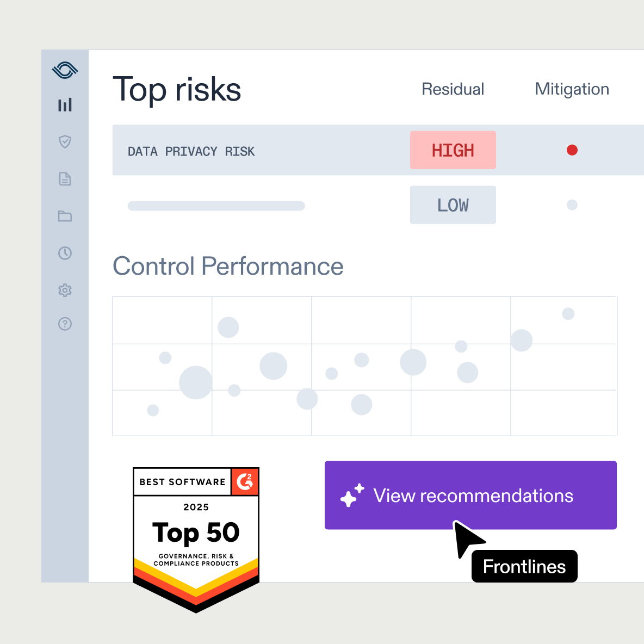644x644 pixels.
Task: Open settings with the gear icon
Action: pyautogui.click(x=65, y=290)
